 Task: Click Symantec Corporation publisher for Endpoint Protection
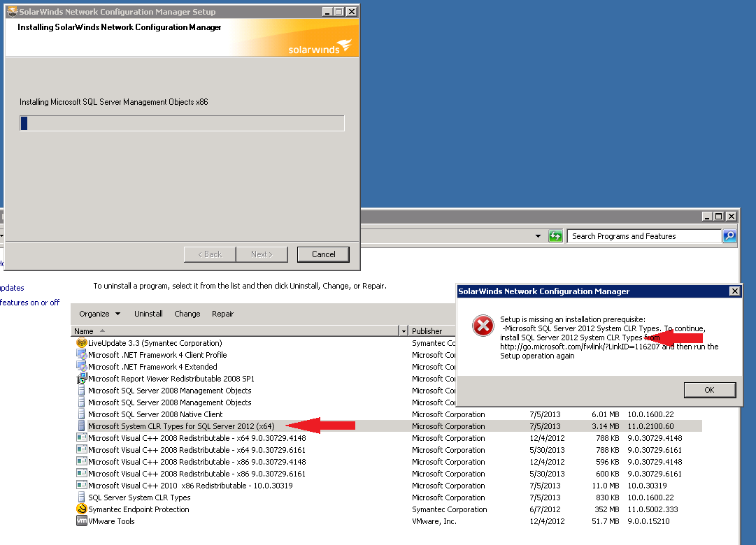pyautogui.click(x=450, y=509)
